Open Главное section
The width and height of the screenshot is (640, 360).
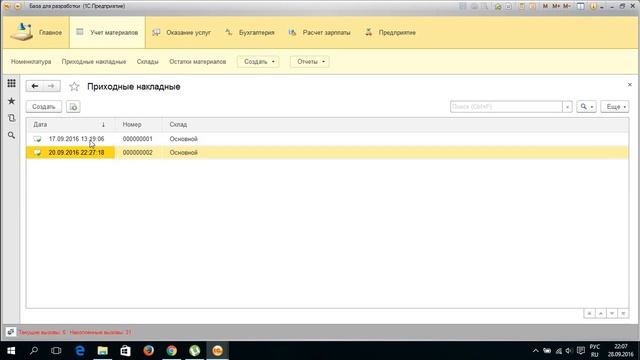pos(36,32)
